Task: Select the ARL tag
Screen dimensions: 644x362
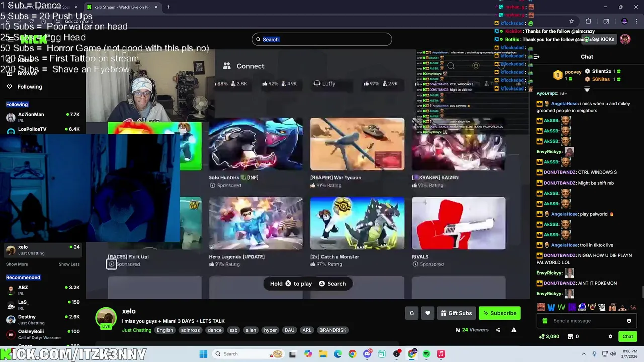Action: pos(307,330)
